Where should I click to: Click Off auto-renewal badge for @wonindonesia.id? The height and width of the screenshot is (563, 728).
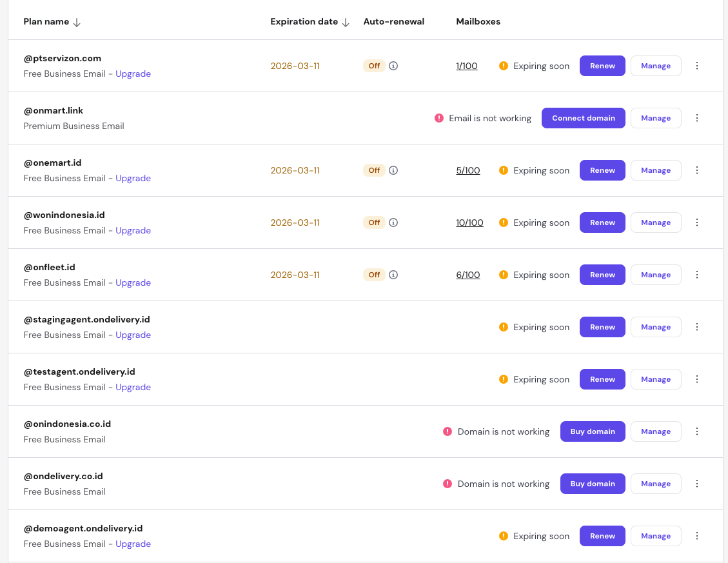point(374,222)
